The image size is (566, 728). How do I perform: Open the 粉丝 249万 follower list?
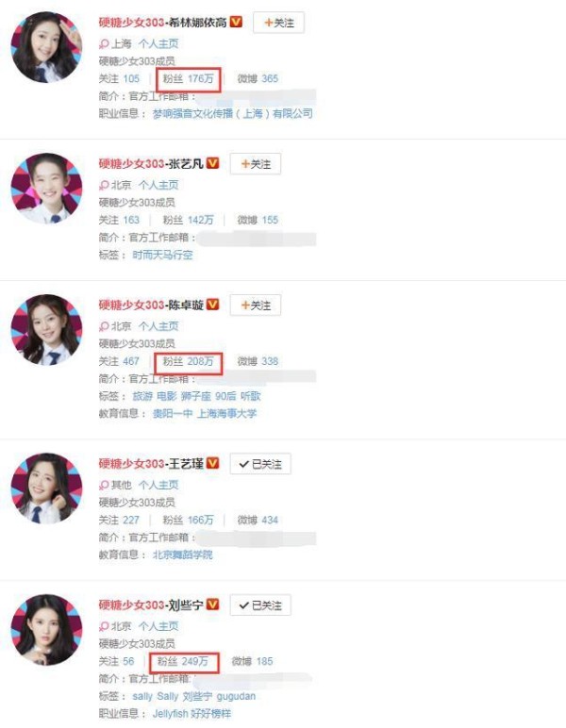tap(182, 661)
